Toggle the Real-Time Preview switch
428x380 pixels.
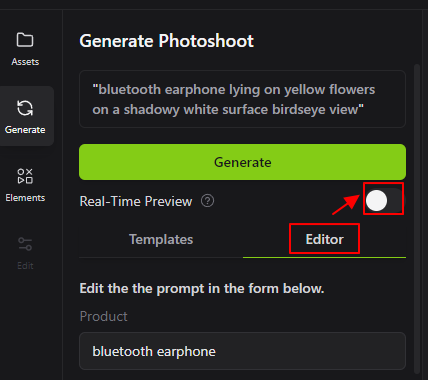click(x=383, y=200)
